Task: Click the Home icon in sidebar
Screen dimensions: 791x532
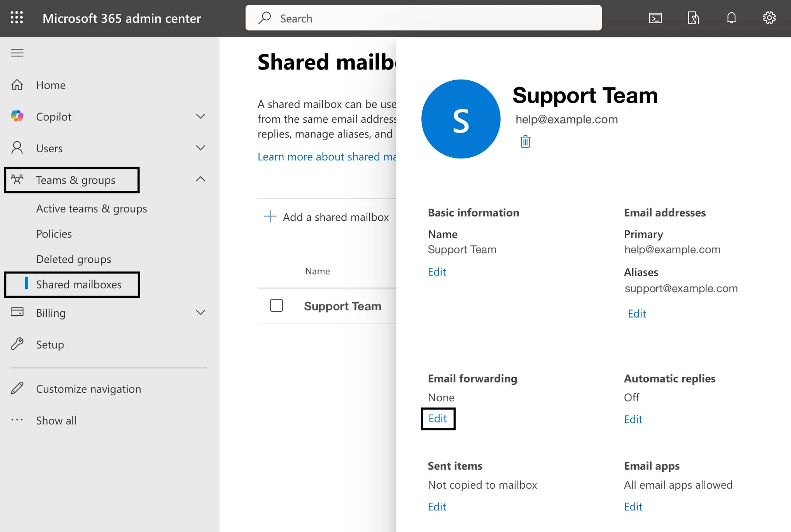Action: [17, 85]
